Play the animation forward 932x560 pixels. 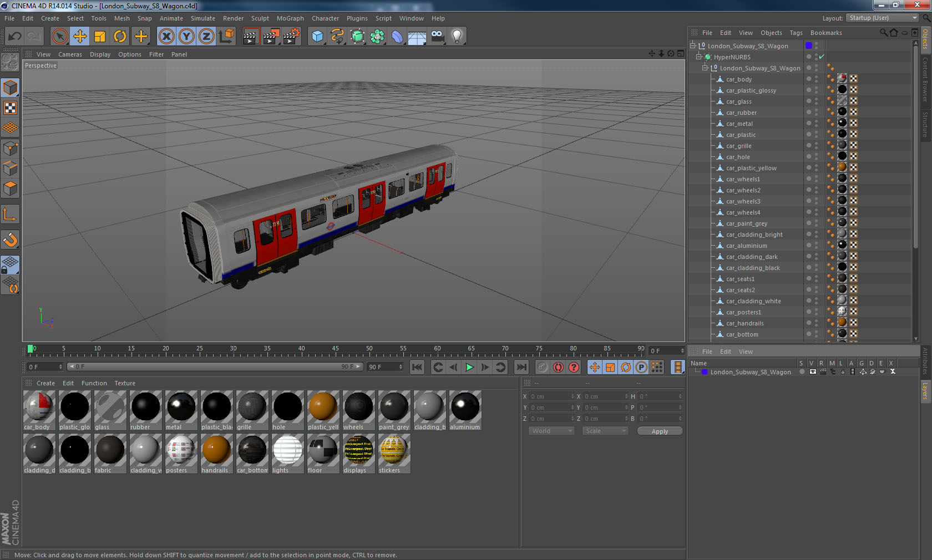point(469,367)
